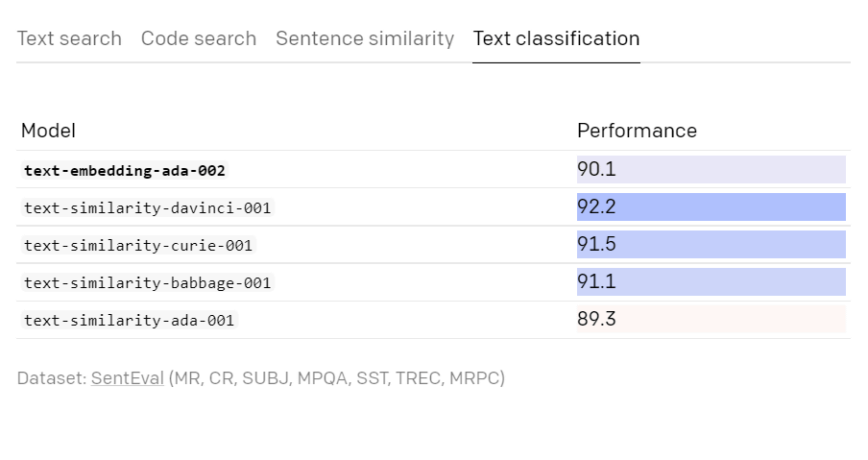Click the 91.1 performance score
This screenshot has height=460, width=868.
[x=596, y=282]
